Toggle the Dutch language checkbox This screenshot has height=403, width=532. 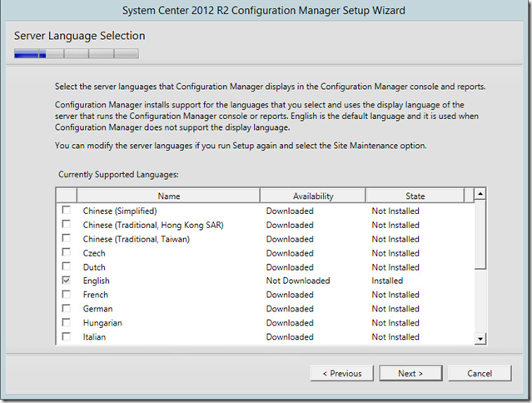(66, 267)
